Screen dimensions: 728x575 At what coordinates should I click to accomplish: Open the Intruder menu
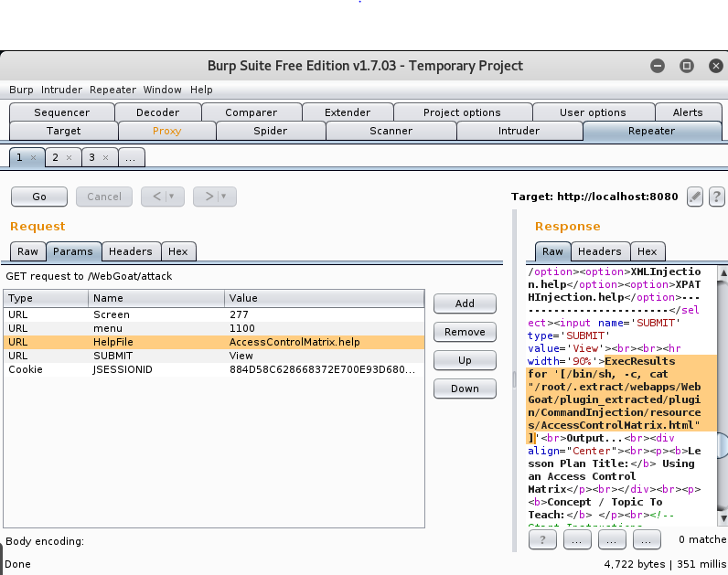tap(61, 90)
